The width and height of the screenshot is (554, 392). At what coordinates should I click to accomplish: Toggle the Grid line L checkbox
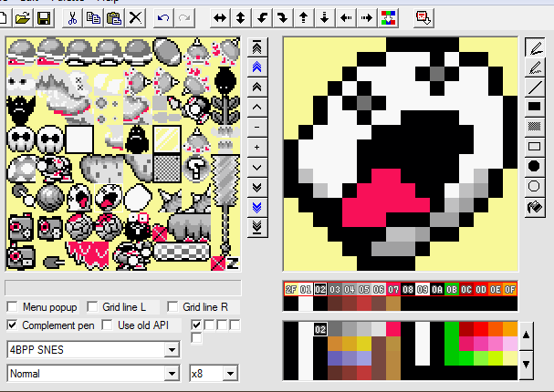pos(92,307)
